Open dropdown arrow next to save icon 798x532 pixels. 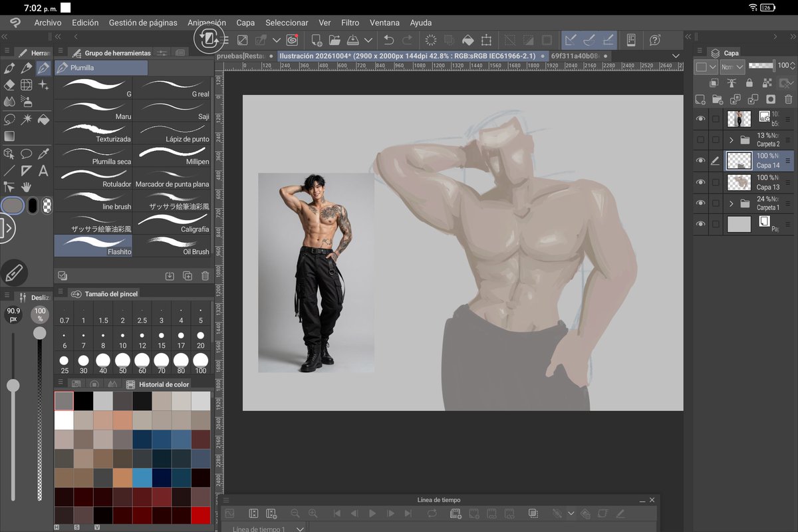pyautogui.click(x=368, y=40)
